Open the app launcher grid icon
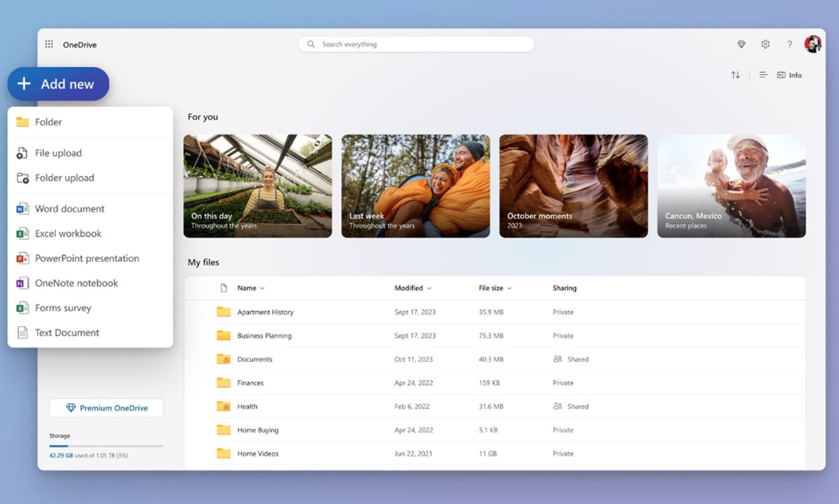 pos(49,45)
